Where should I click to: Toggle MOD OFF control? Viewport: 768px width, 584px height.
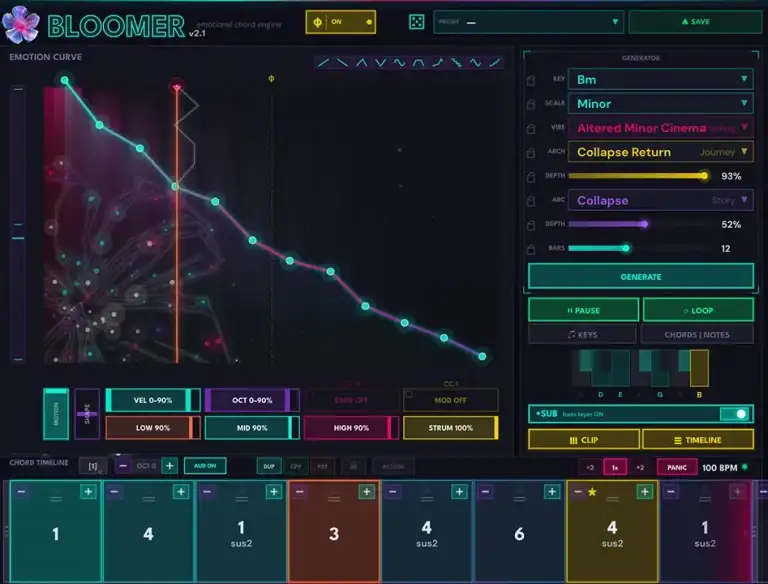pyautogui.click(x=450, y=400)
